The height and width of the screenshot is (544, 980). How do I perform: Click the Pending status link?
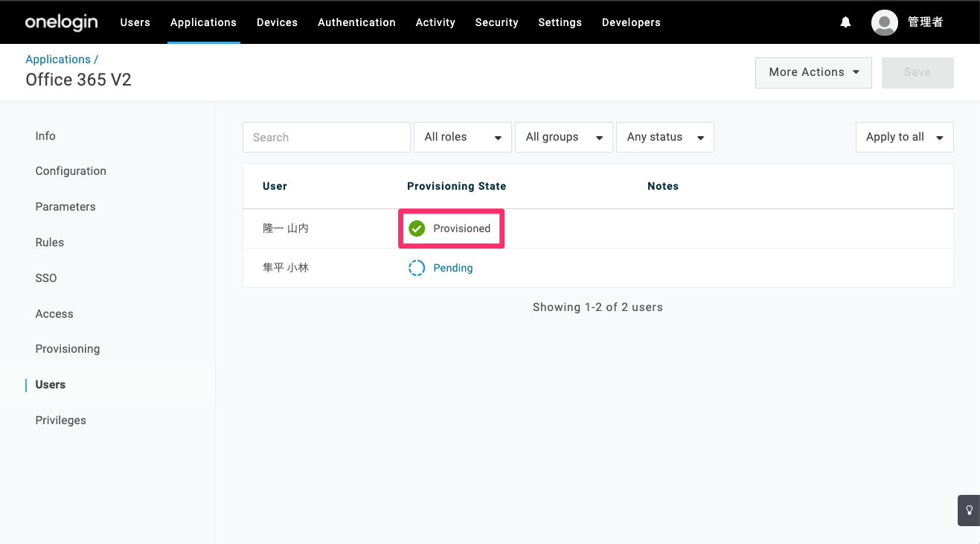[453, 268]
